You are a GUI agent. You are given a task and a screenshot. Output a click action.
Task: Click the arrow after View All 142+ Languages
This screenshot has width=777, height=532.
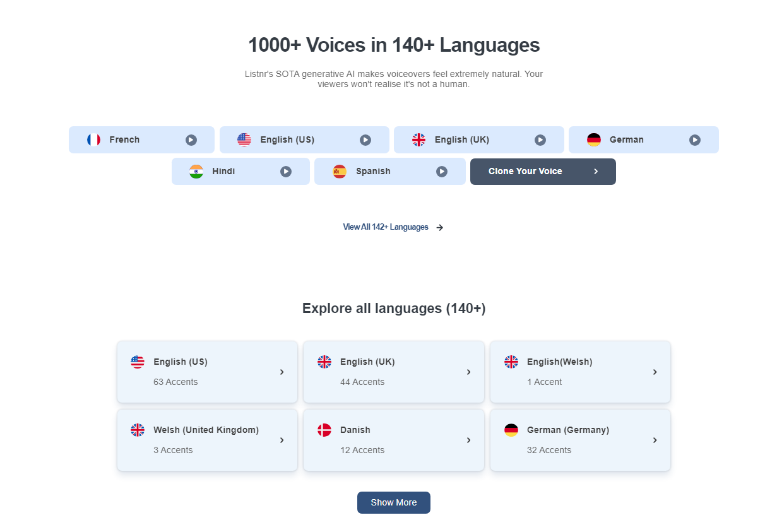click(x=440, y=228)
